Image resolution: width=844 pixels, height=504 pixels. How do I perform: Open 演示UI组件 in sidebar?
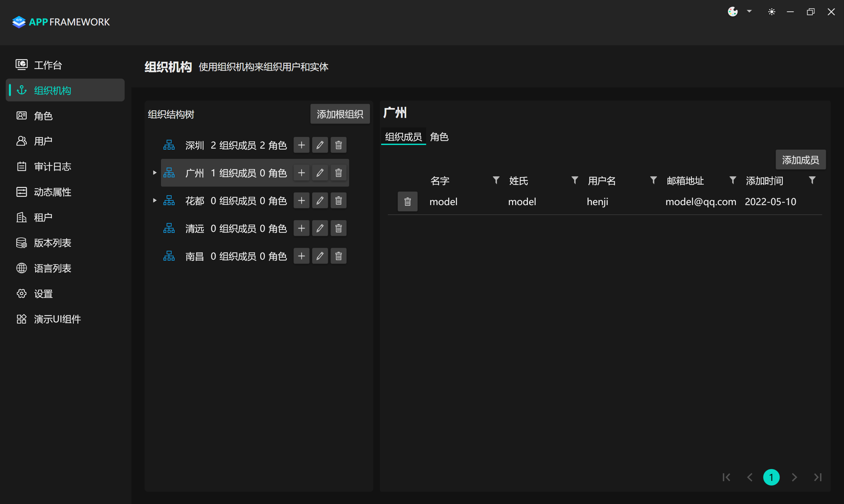65,319
